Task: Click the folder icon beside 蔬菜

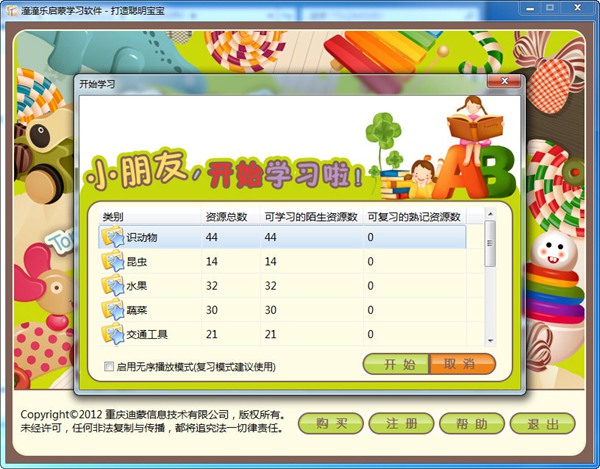Action: 113,309
